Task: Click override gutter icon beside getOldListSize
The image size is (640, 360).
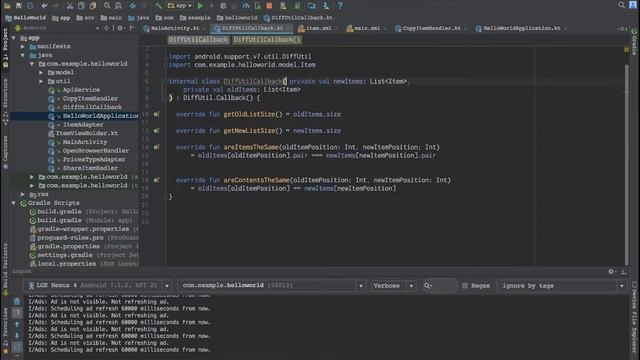Action: pyautogui.click(x=156, y=114)
